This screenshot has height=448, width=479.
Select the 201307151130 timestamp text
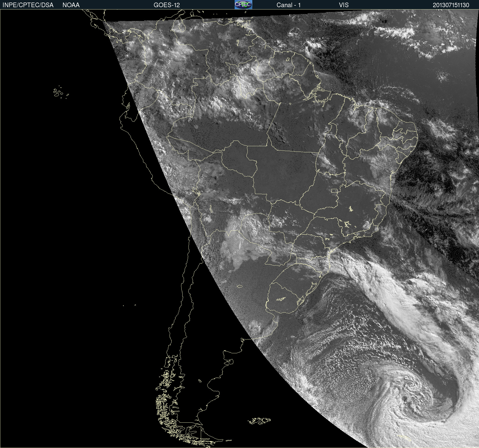click(451, 5)
